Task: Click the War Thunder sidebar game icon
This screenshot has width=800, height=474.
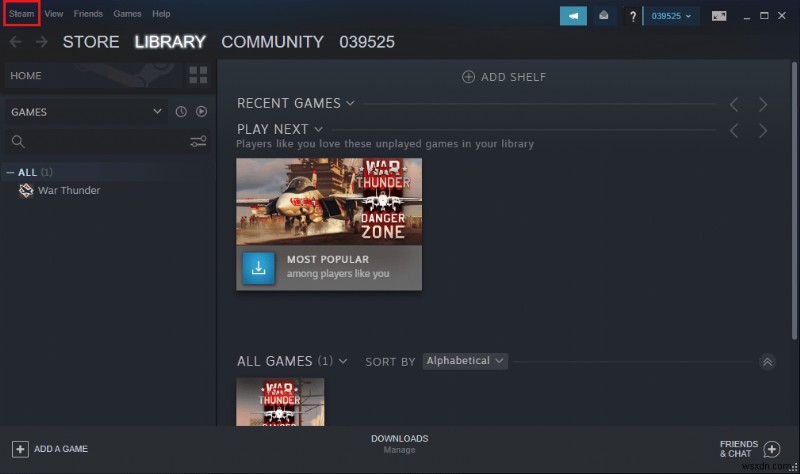Action: (x=26, y=190)
